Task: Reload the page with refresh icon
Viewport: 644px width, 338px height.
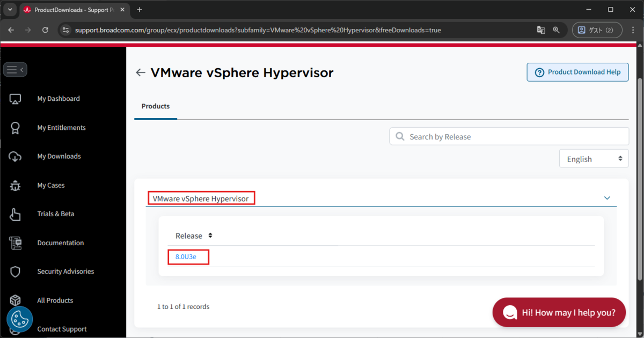Action: pos(45,30)
